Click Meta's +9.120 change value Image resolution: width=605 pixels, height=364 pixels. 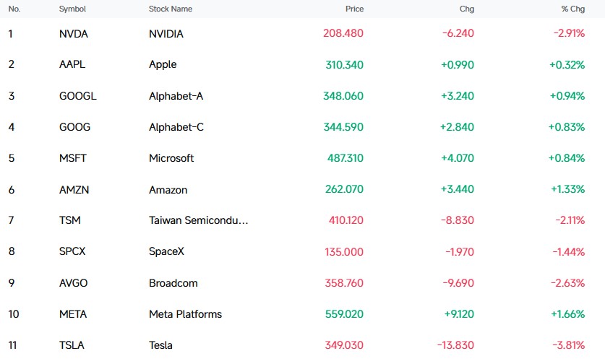pyautogui.click(x=459, y=314)
